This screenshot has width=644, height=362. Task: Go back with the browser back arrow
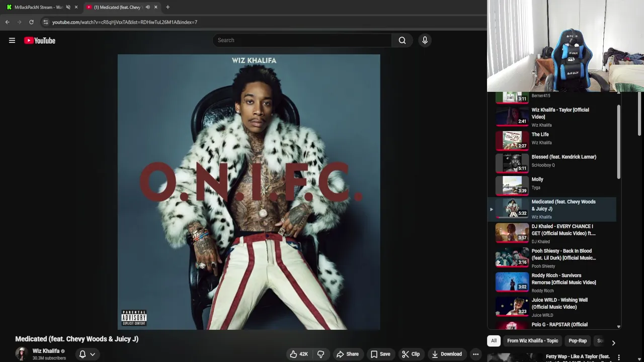7,22
